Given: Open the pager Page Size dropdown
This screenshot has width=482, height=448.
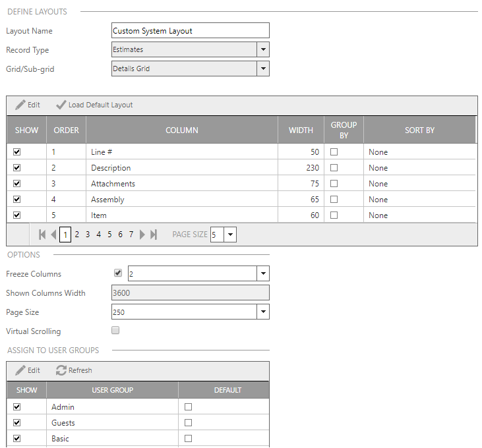Looking at the screenshot, I should tap(230, 235).
